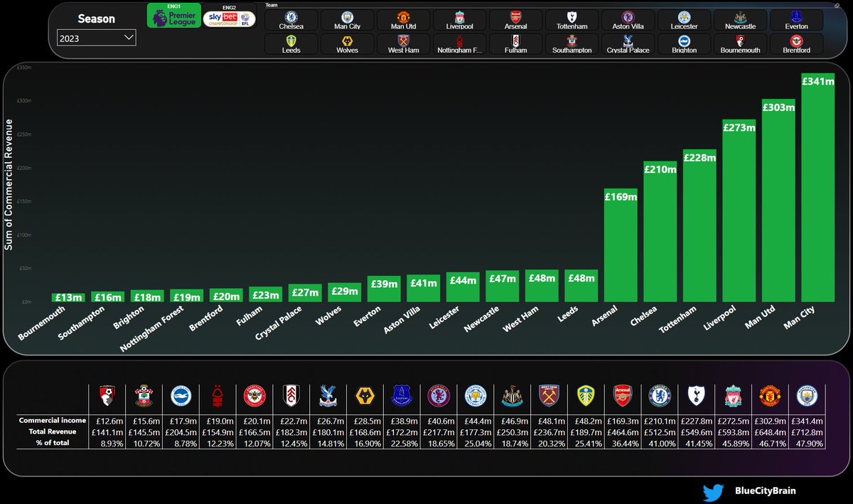Click the Commercial income row header
Image resolution: width=853 pixels, height=504 pixels.
pos(53,420)
